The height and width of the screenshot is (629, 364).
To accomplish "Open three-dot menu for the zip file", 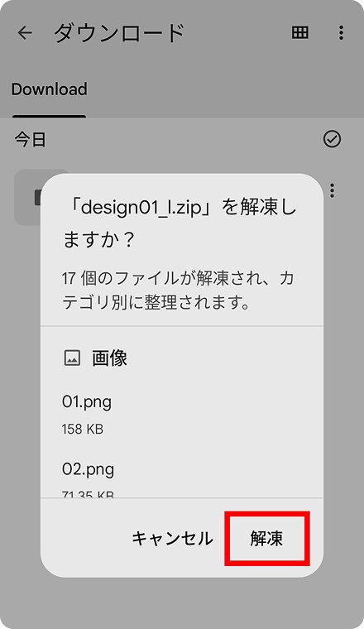I will coord(332,190).
